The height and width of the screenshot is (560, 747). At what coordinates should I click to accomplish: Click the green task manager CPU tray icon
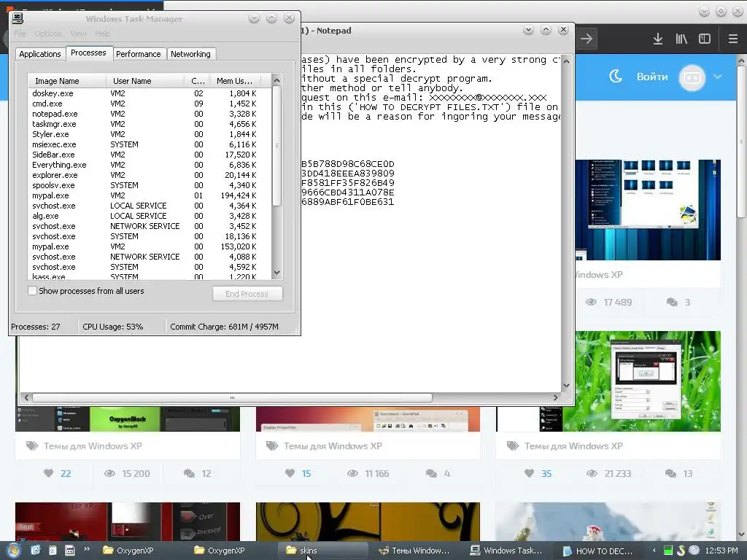click(668, 551)
